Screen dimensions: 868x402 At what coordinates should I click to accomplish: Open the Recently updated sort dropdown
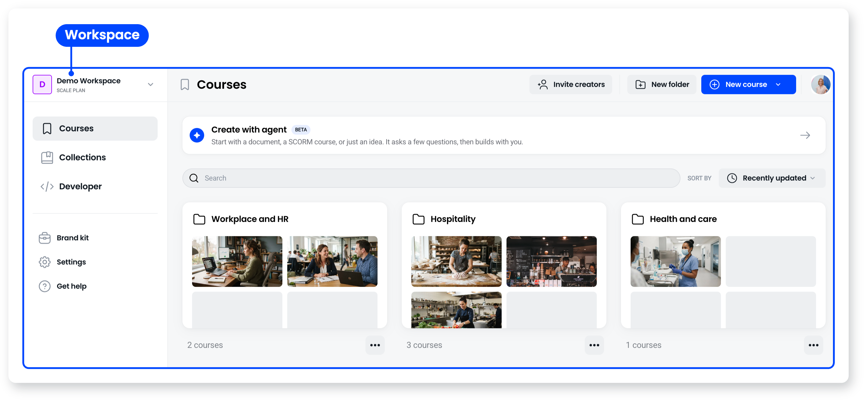pyautogui.click(x=772, y=178)
